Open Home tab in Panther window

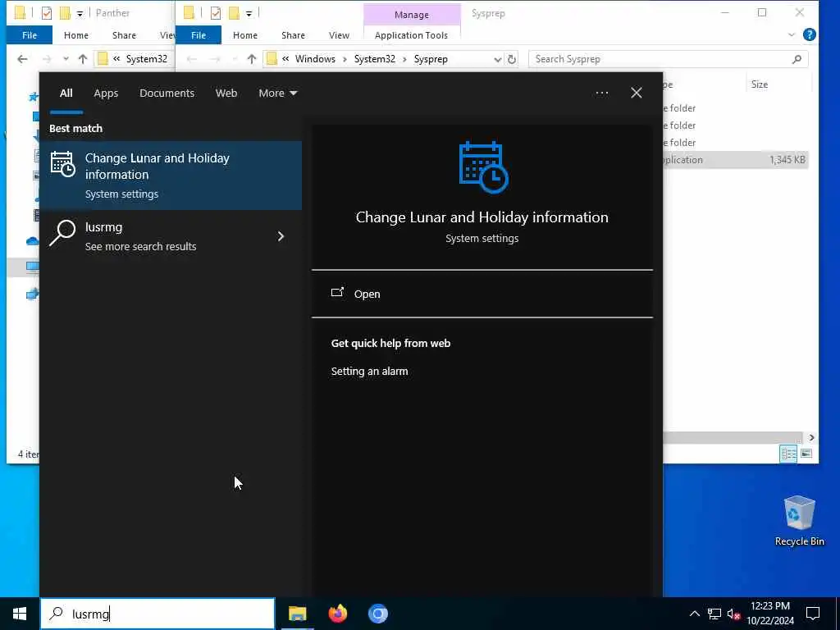coord(76,35)
